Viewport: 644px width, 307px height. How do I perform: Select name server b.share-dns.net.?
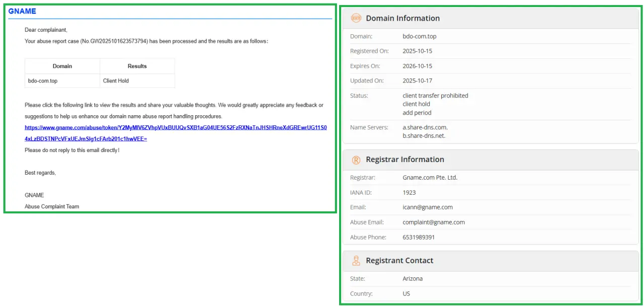424,136
